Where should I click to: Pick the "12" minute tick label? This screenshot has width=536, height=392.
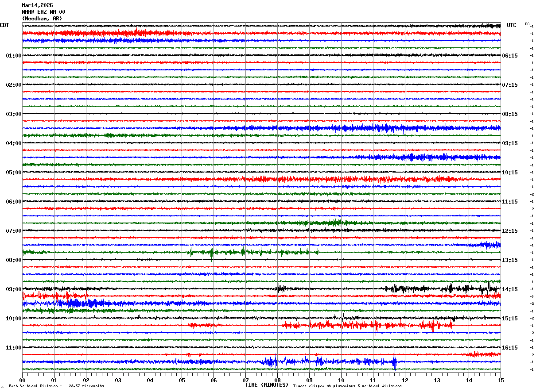click(405, 380)
